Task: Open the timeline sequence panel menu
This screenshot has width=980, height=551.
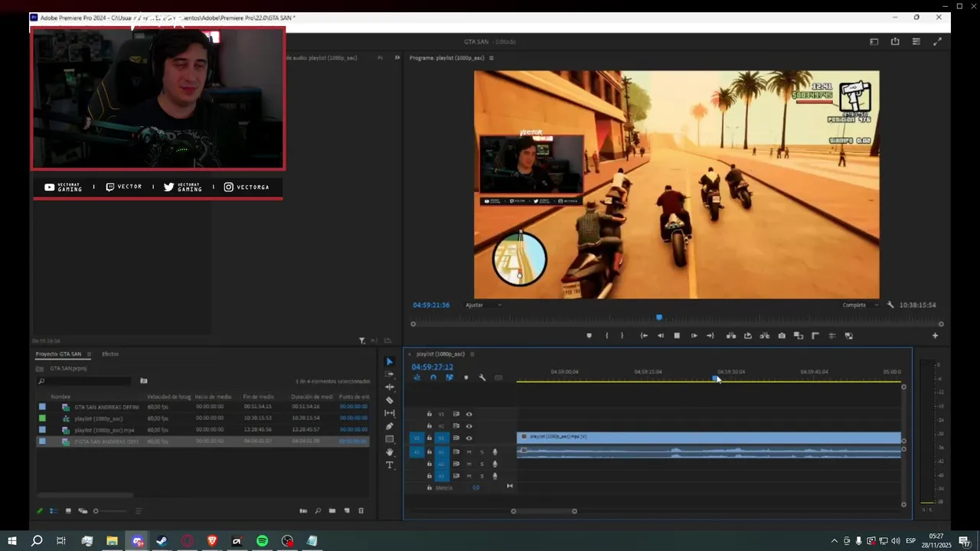Action: [472, 354]
